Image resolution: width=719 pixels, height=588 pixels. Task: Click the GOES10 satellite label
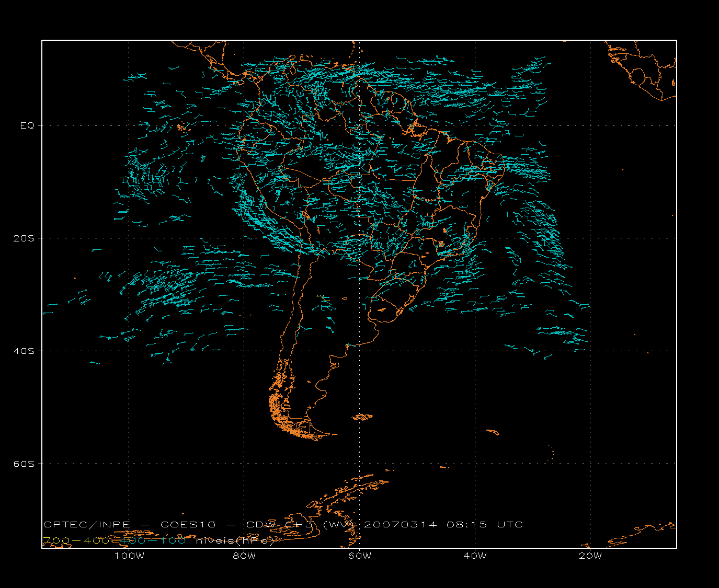pyautogui.click(x=187, y=524)
